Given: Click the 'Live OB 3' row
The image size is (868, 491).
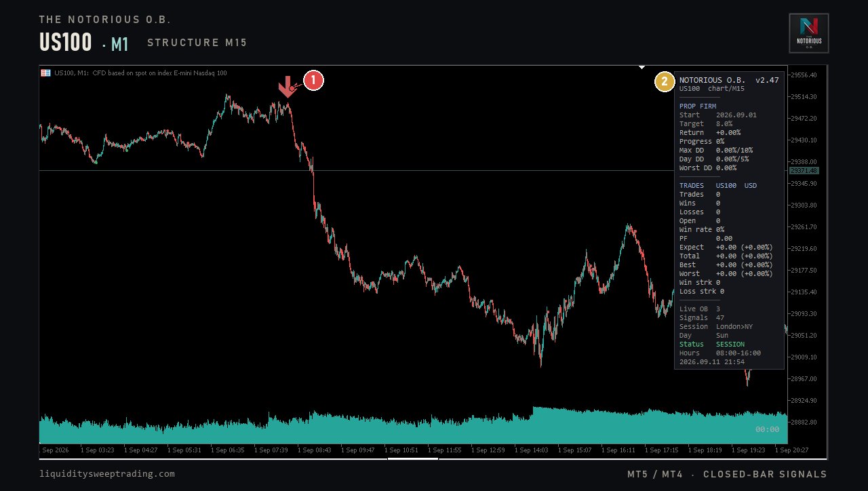Looking at the screenshot, I should [x=700, y=309].
